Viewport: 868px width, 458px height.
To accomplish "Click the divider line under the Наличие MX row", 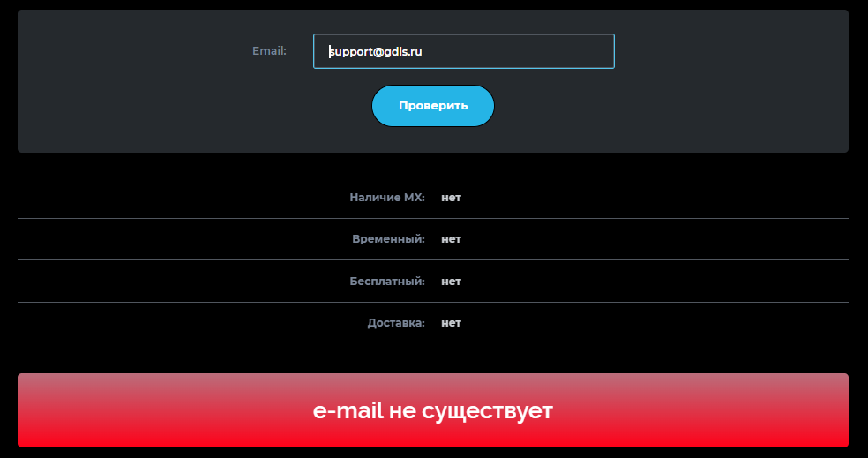I will [x=433, y=218].
